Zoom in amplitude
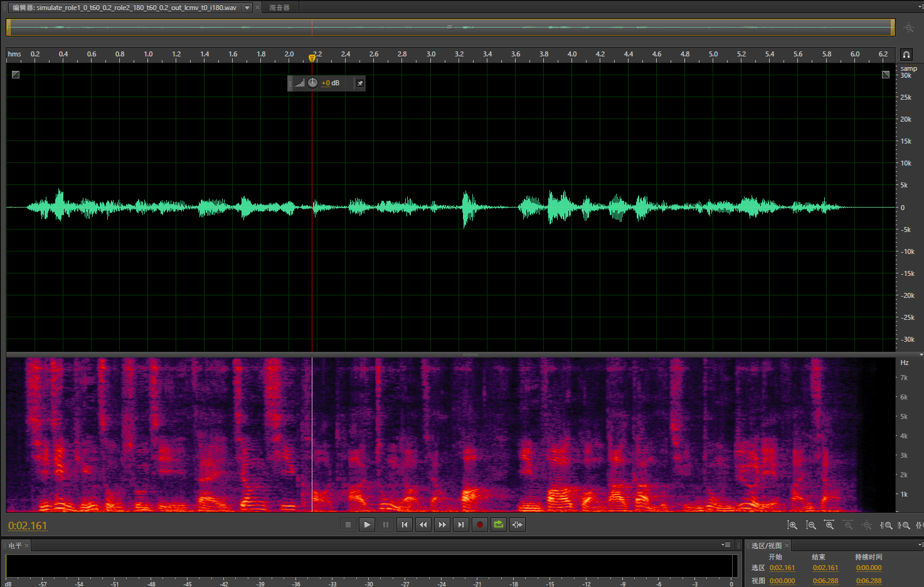The height and width of the screenshot is (587, 924). 792,526
